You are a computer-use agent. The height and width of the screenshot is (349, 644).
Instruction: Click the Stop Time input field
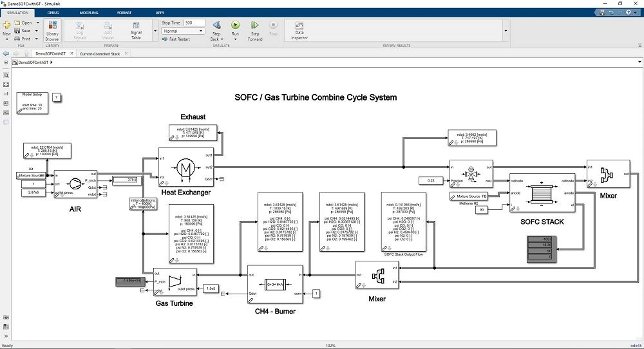194,23
